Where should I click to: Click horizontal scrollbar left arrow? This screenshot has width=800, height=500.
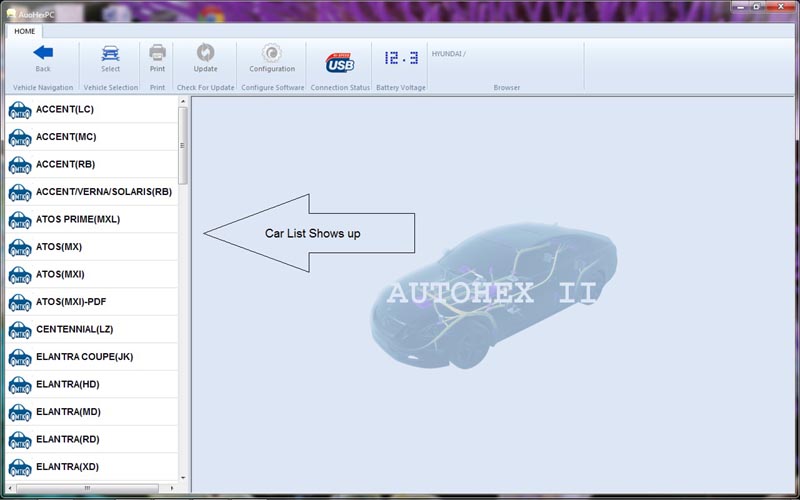pos(10,488)
